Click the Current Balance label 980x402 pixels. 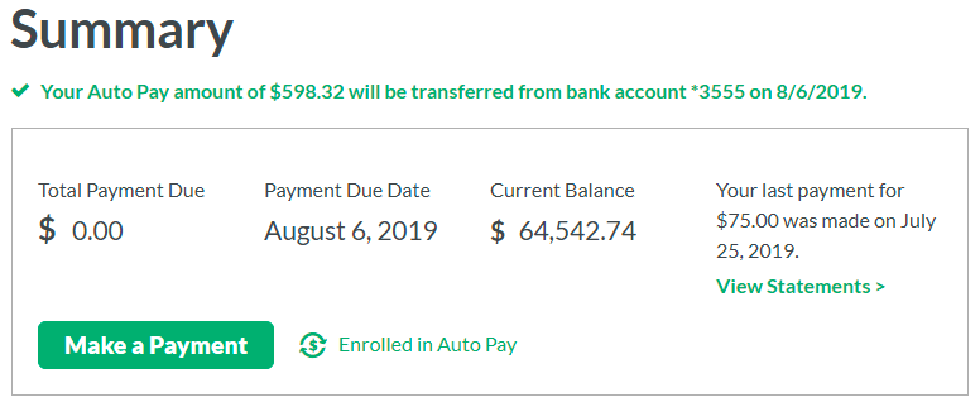click(563, 190)
